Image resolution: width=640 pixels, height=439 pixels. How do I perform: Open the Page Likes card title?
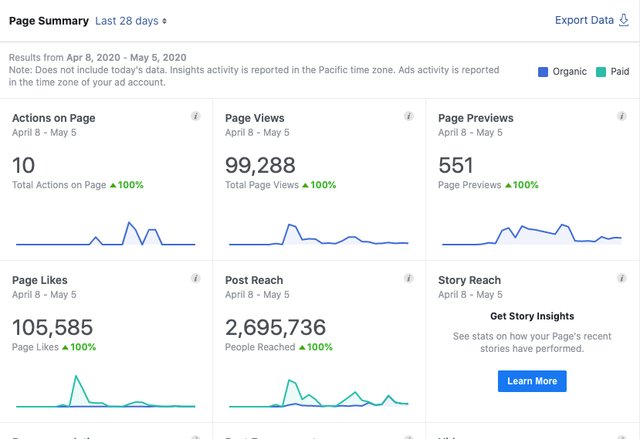(40, 280)
